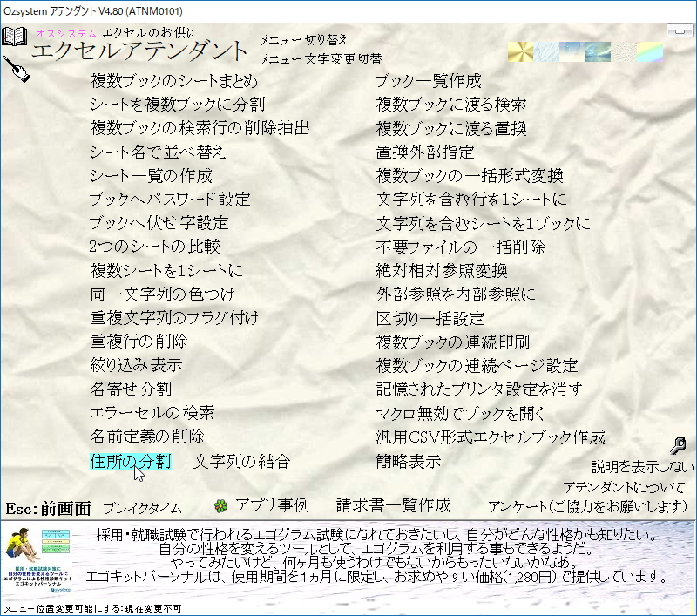This screenshot has height=616, width=697.
Task: Open メニュー切り替え to switch menus
Action: pos(303,39)
